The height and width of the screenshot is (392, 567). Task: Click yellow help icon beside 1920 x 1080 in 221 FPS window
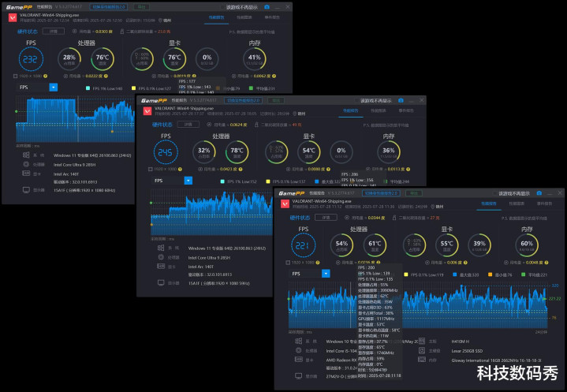318,263
